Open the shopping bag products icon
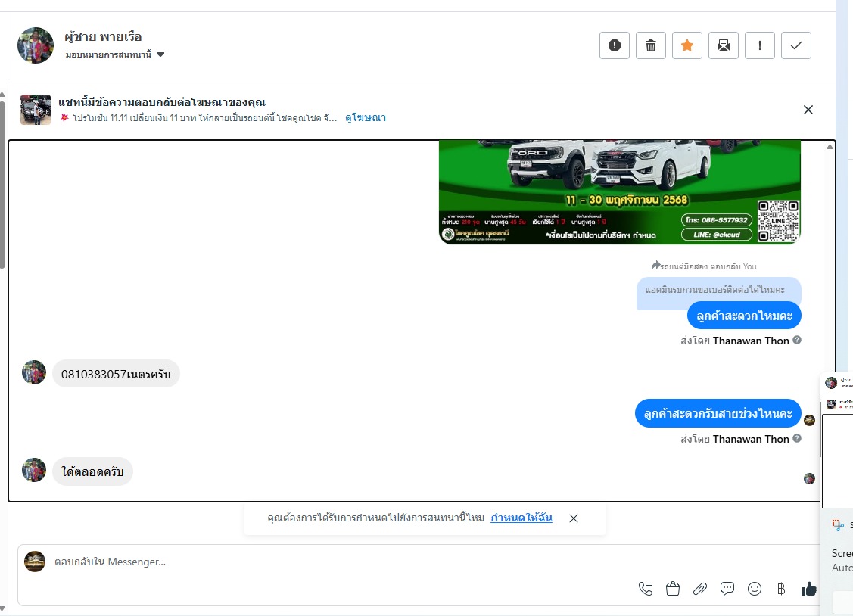 (x=673, y=589)
